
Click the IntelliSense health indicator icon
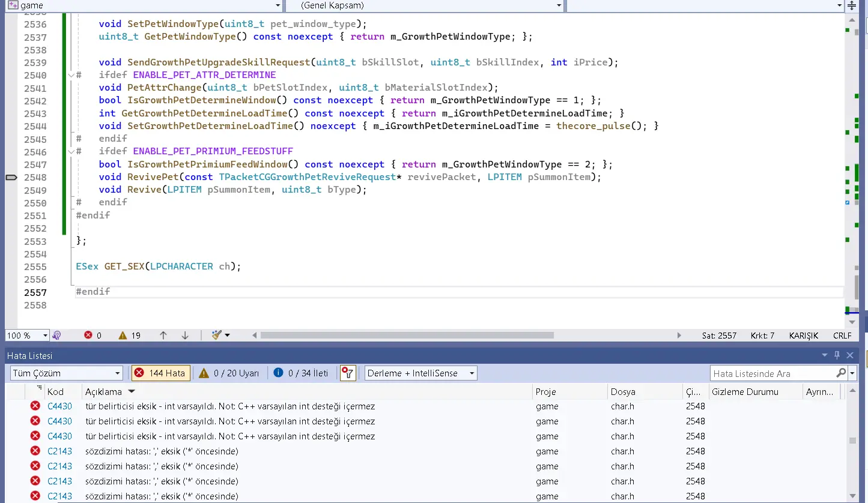point(57,336)
